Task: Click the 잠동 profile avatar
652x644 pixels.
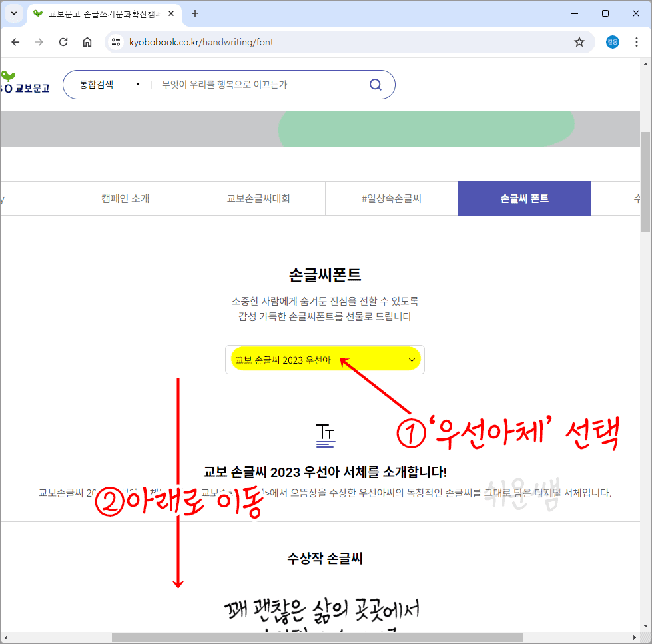Action: coord(612,41)
